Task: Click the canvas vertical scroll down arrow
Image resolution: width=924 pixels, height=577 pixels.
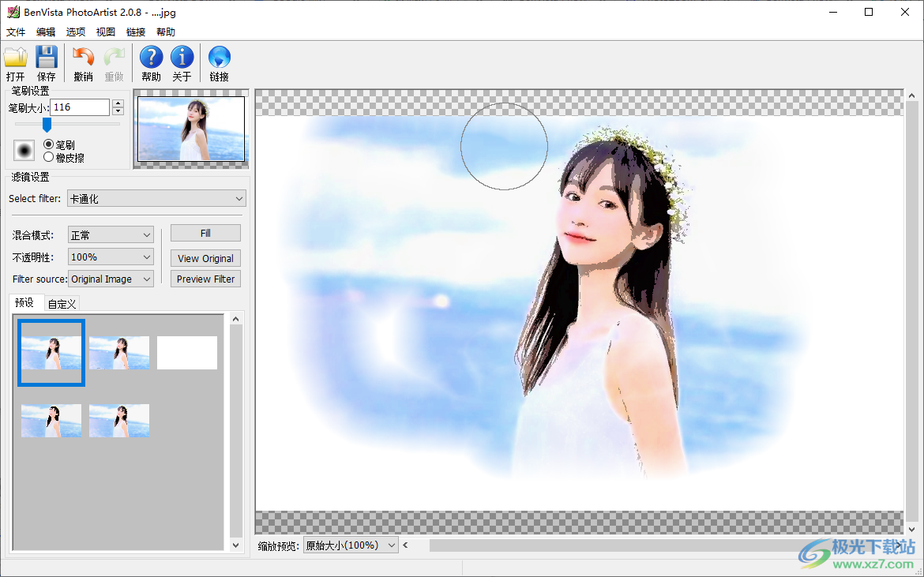Action: 911,528
